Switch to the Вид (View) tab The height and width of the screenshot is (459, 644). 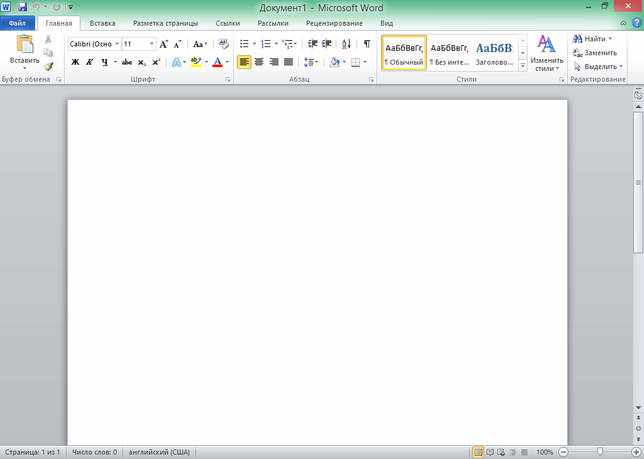point(386,23)
